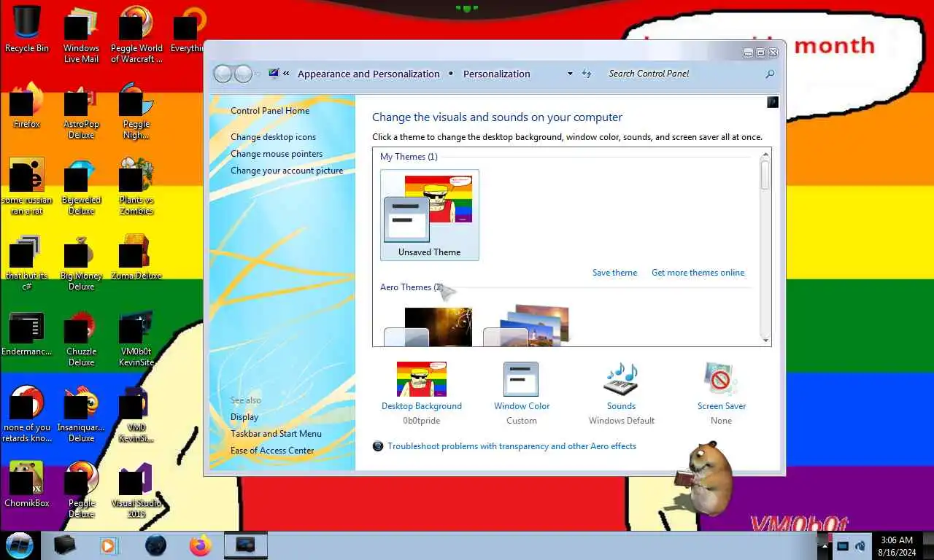Select Peggle Deluxe desktop icon

[81, 489]
